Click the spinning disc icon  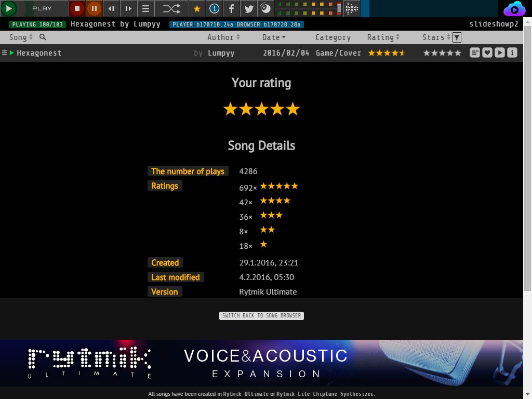[265, 8]
